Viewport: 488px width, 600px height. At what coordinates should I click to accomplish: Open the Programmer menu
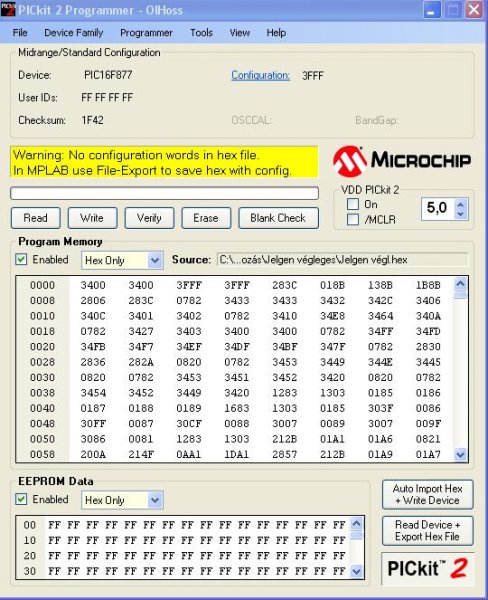coord(146,33)
